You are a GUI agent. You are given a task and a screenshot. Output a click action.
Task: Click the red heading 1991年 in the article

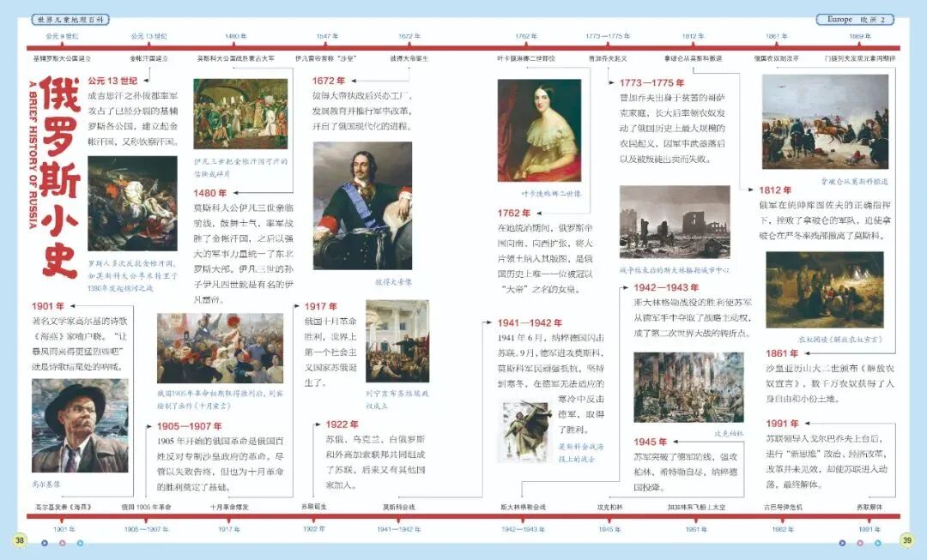pyautogui.click(x=782, y=424)
